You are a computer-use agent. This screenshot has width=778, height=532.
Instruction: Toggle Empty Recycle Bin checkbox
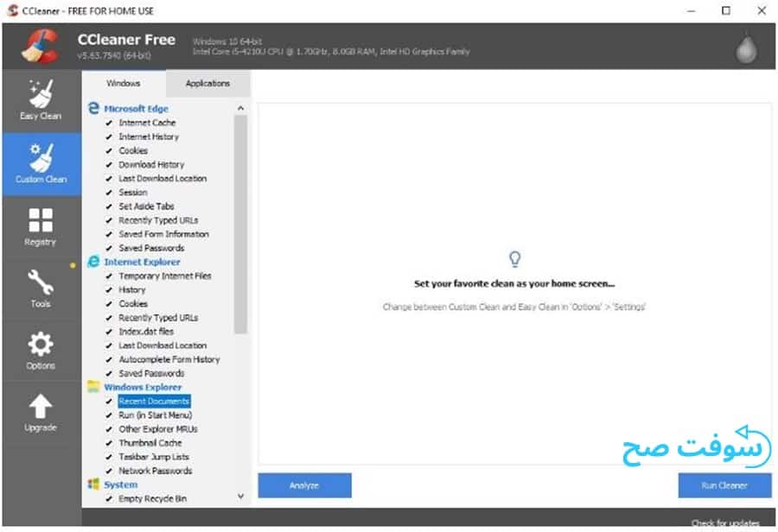(x=109, y=499)
